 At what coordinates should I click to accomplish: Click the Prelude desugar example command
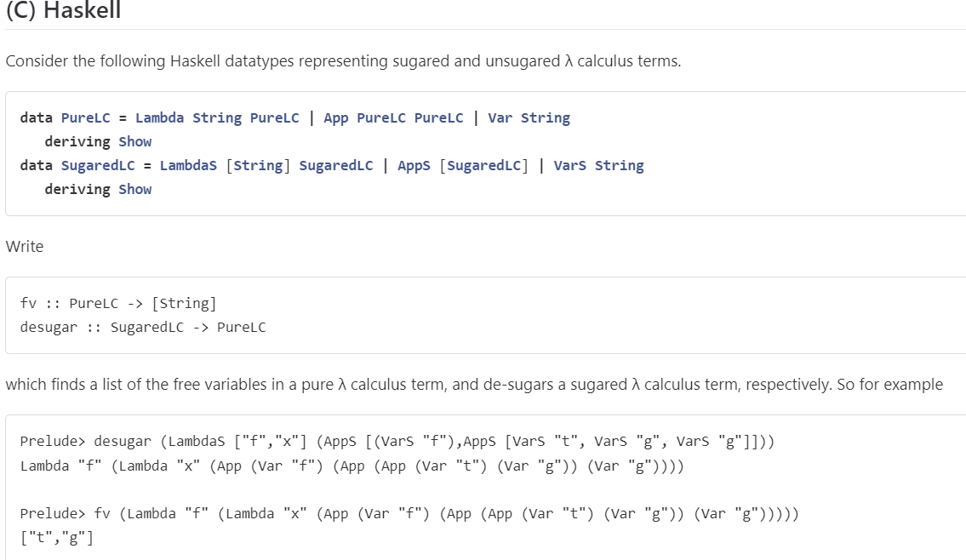tap(397, 441)
